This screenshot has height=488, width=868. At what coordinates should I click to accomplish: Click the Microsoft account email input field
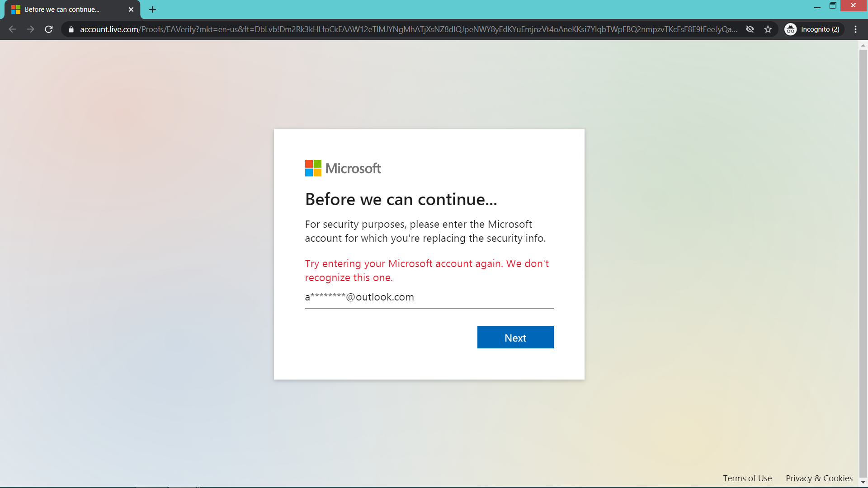coord(429,297)
